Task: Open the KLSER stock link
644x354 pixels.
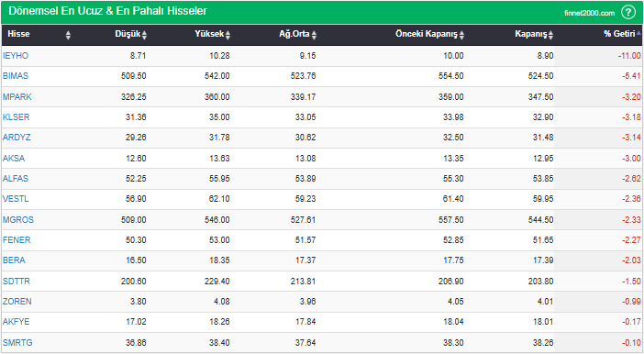Action: (x=16, y=117)
